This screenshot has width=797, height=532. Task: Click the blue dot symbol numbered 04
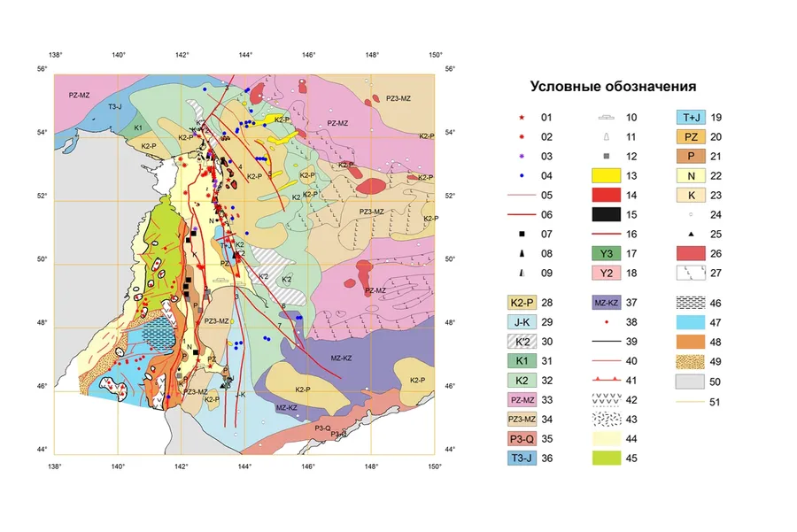tap(522, 175)
